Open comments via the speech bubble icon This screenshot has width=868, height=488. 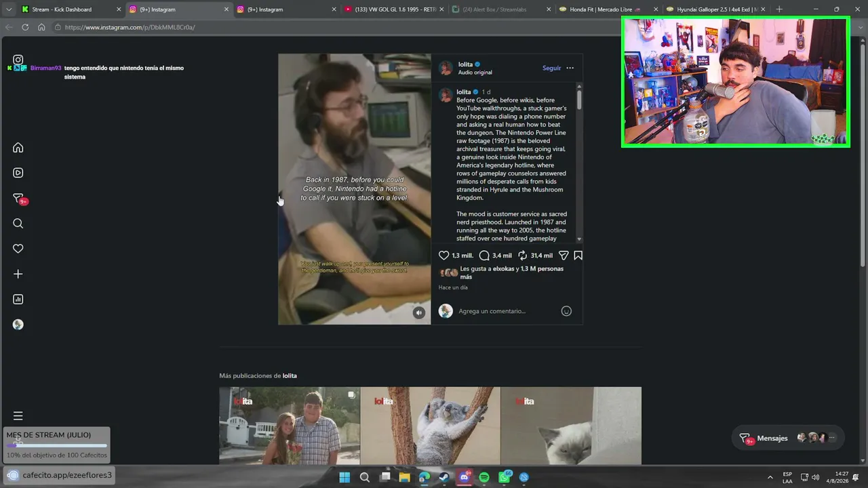(x=484, y=256)
